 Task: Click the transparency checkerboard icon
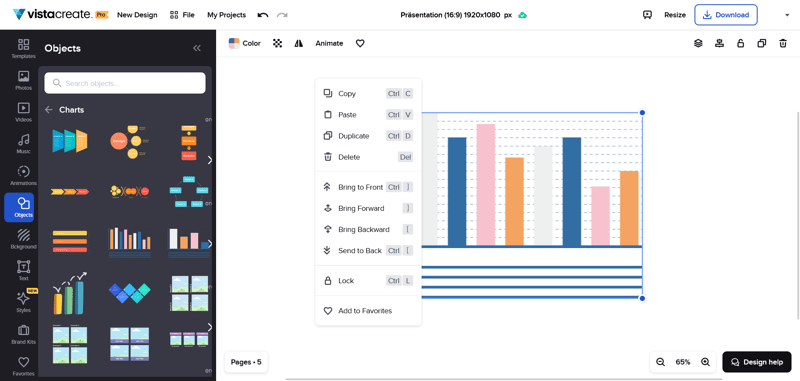(278, 43)
